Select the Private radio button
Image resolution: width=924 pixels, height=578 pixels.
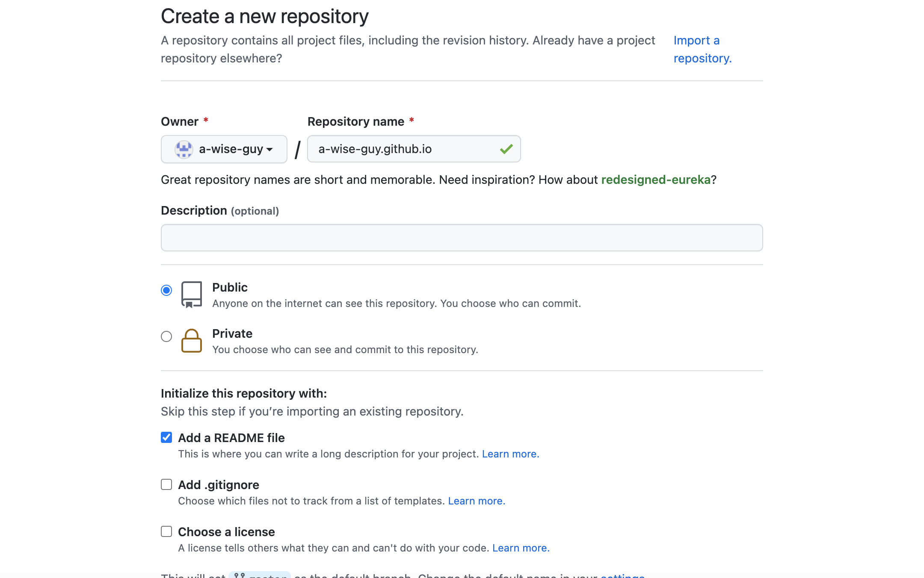pos(166,336)
